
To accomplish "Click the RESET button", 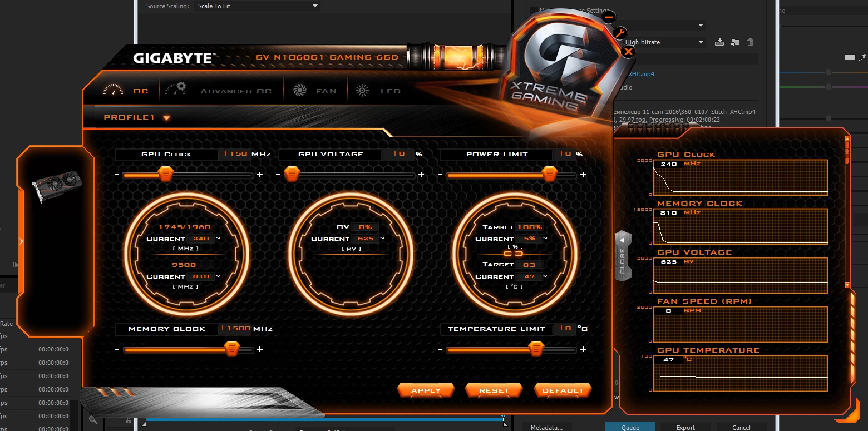I will [x=494, y=390].
